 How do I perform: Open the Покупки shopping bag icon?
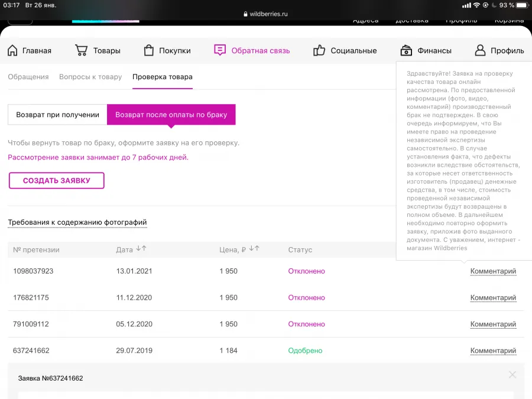coord(148,50)
